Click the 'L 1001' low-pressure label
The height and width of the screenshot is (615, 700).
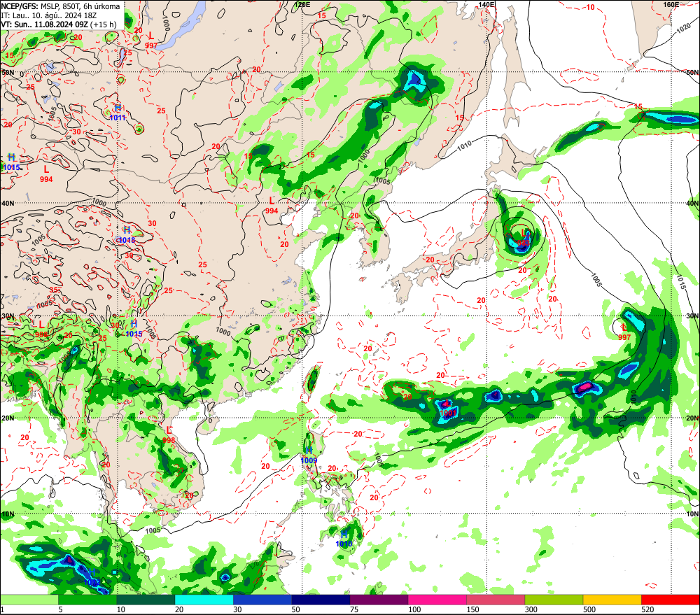pos(448,409)
